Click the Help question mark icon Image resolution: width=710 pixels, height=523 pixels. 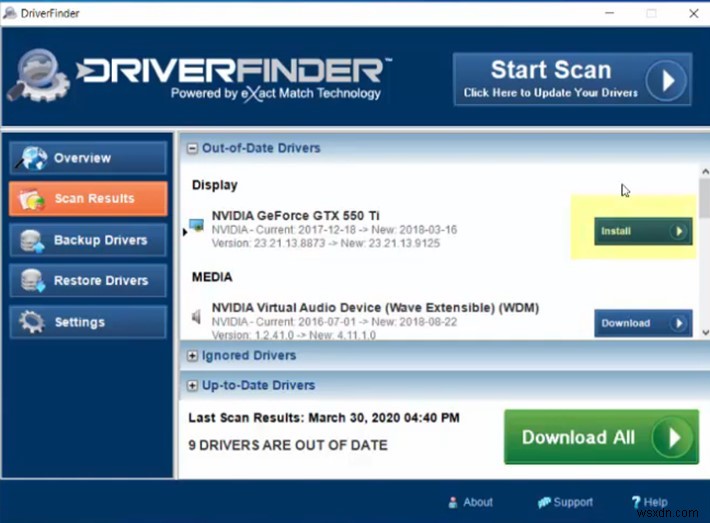[636, 502]
